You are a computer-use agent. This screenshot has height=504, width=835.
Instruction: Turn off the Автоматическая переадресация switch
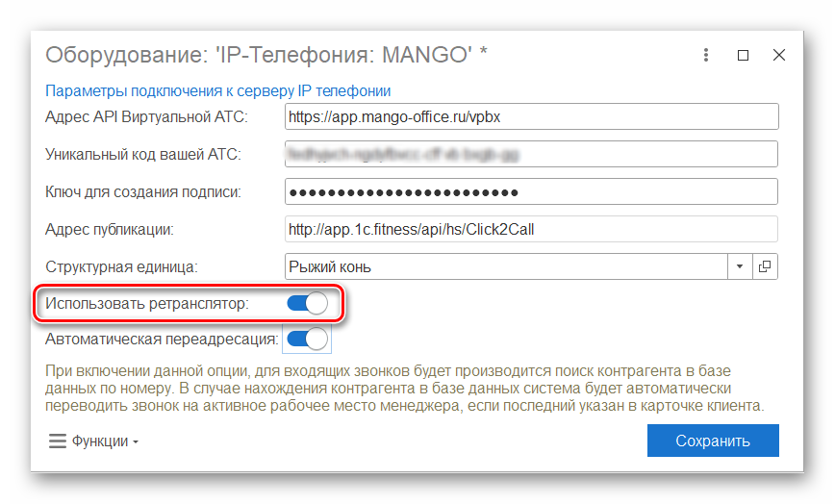click(x=307, y=339)
